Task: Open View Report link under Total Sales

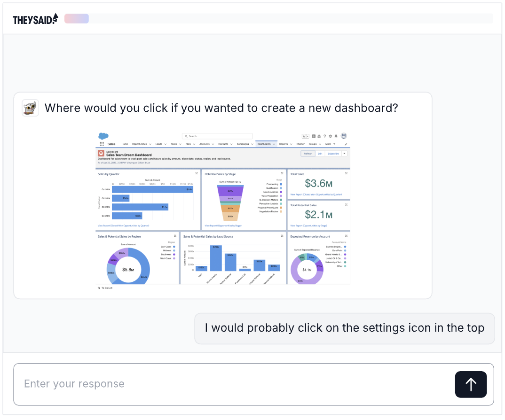Action: click(316, 194)
